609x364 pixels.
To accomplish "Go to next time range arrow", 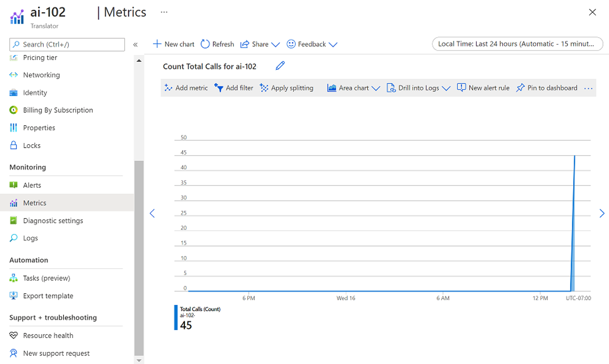I will click(602, 214).
